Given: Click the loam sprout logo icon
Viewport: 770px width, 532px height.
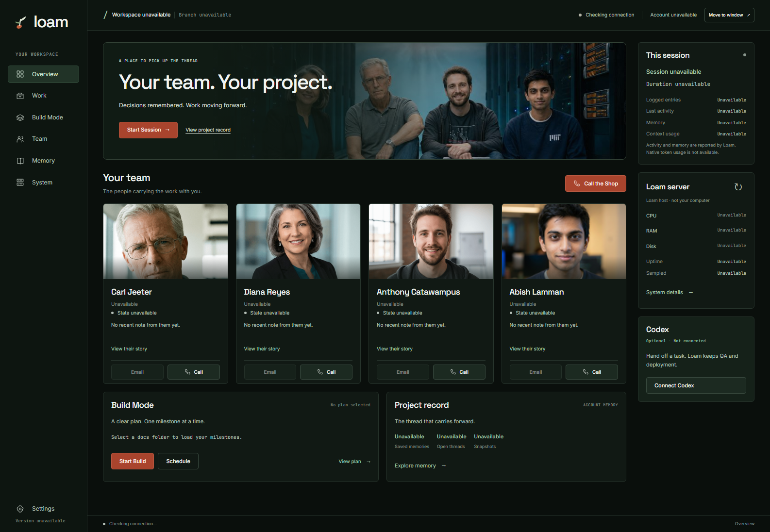Looking at the screenshot, I should [x=20, y=22].
